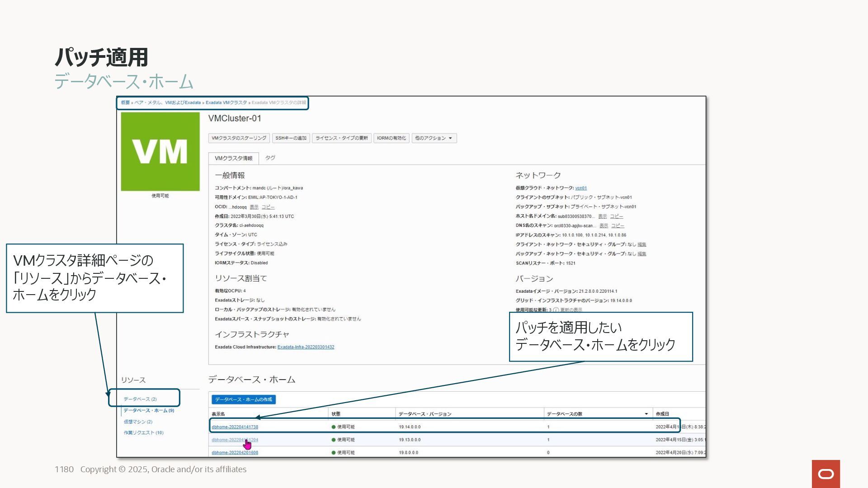Click Exadata VMクラスタ breadcrumb link
868x488 pixels.
click(x=226, y=103)
